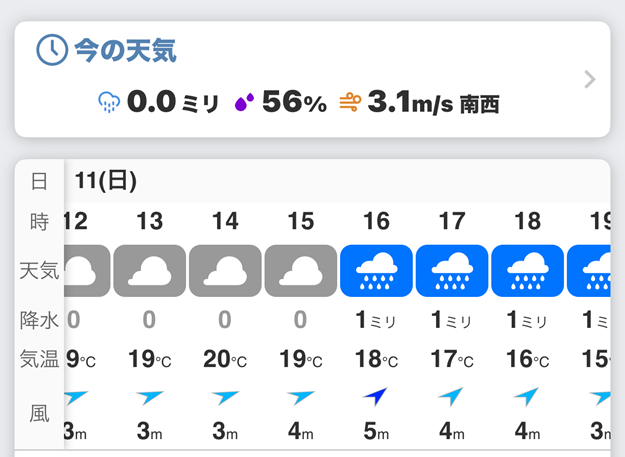Click the 17 hour column label
The image size is (625, 457).
pos(452,221)
